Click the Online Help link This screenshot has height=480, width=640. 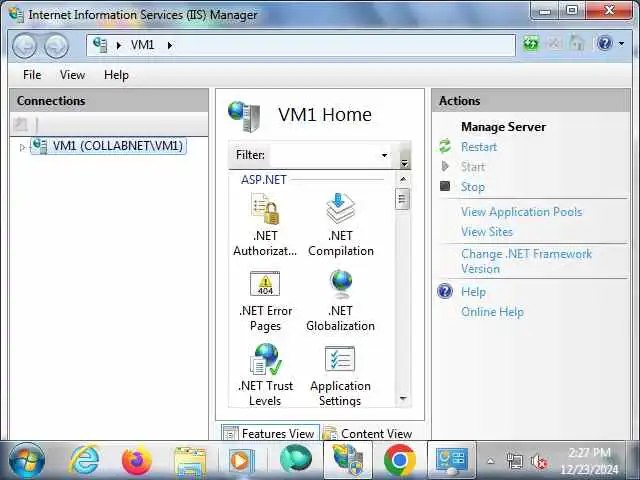(492, 312)
